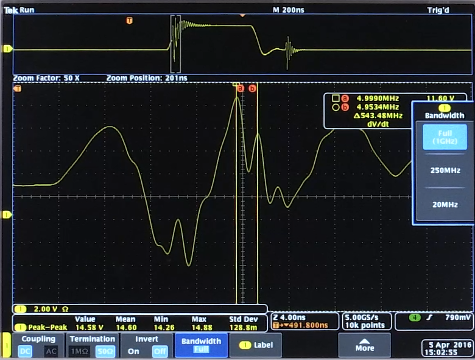Click Peak-Peak Min 14.26

[163, 327]
